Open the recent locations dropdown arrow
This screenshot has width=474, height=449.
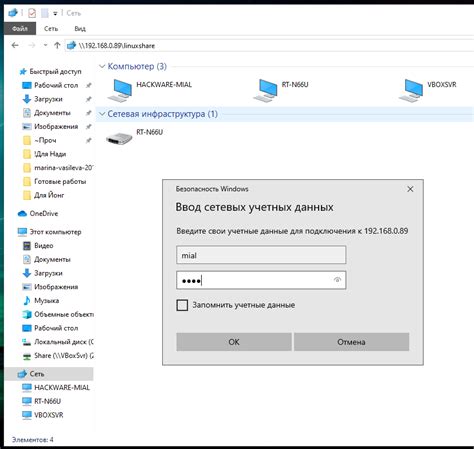pos(45,45)
